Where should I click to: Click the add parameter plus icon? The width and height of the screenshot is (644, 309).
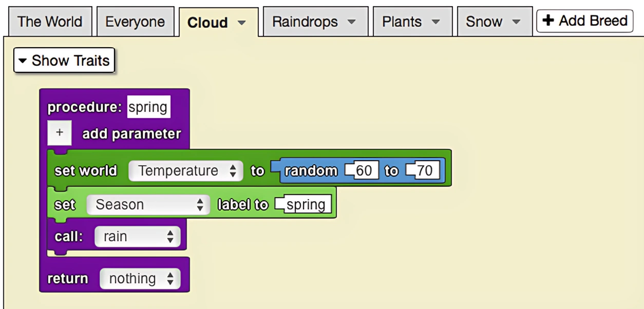(60, 132)
